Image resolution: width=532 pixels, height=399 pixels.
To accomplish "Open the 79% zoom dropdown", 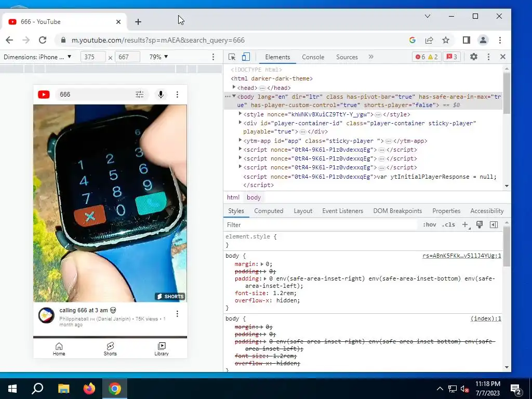I will click(x=158, y=57).
